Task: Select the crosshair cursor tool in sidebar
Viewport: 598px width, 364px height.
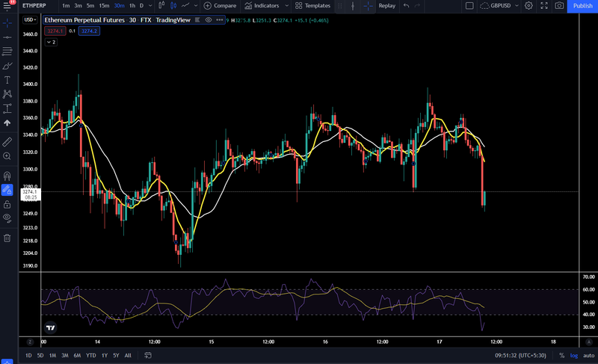Action: [x=7, y=23]
